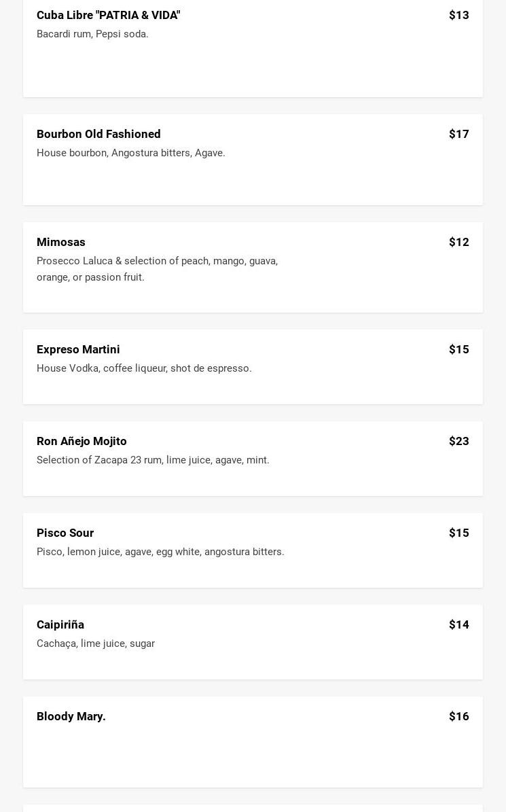
Task: Open the Cuba Libre "PATRIA & VIDA" item
Action: (x=108, y=15)
